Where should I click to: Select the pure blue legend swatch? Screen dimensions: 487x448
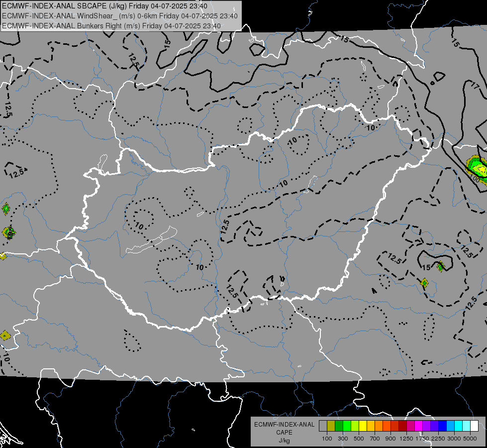click(443, 426)
